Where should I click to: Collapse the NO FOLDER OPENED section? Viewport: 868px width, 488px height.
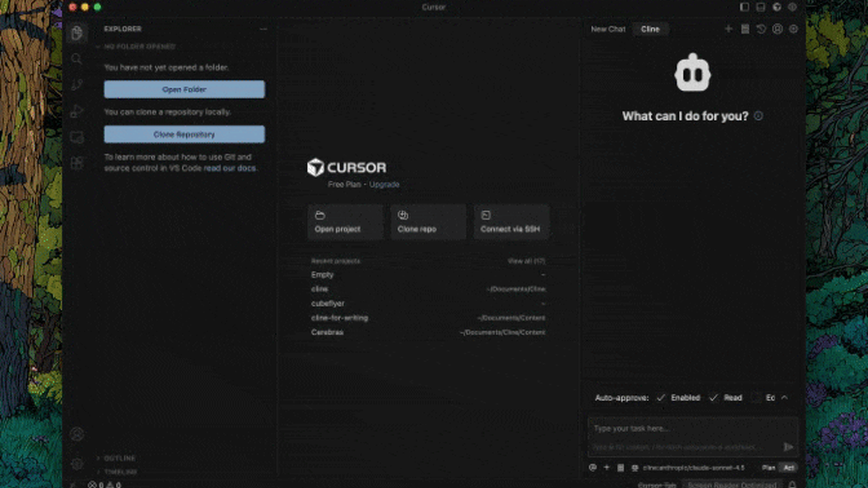pos(136,47)
